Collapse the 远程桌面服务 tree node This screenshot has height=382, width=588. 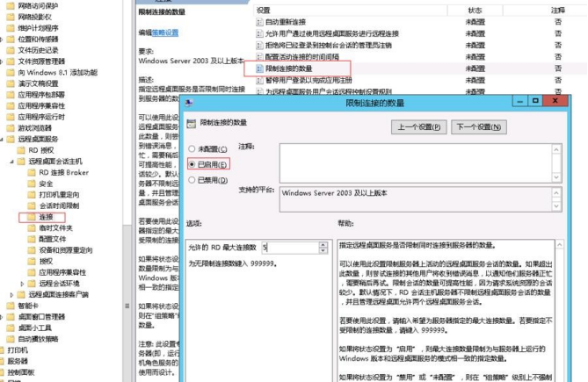pyautogui.click(x=2, y=140)
